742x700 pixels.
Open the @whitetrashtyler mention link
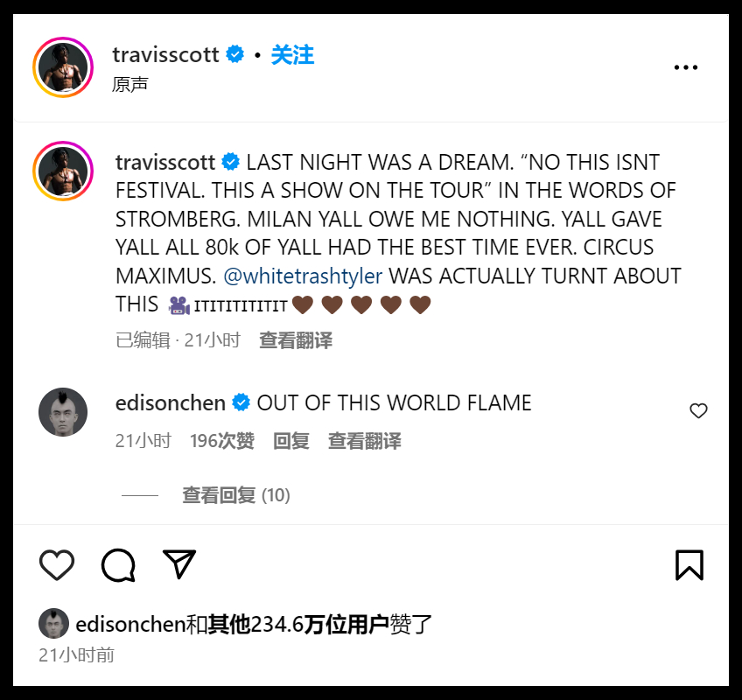[x=303, y=276]
